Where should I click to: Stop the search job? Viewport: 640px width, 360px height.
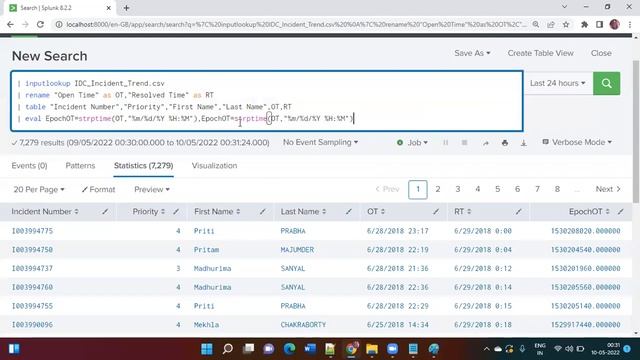[464, 142]
